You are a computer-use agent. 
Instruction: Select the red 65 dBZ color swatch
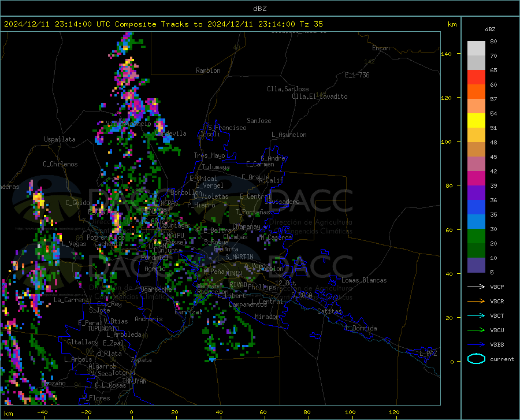point(476,77)
